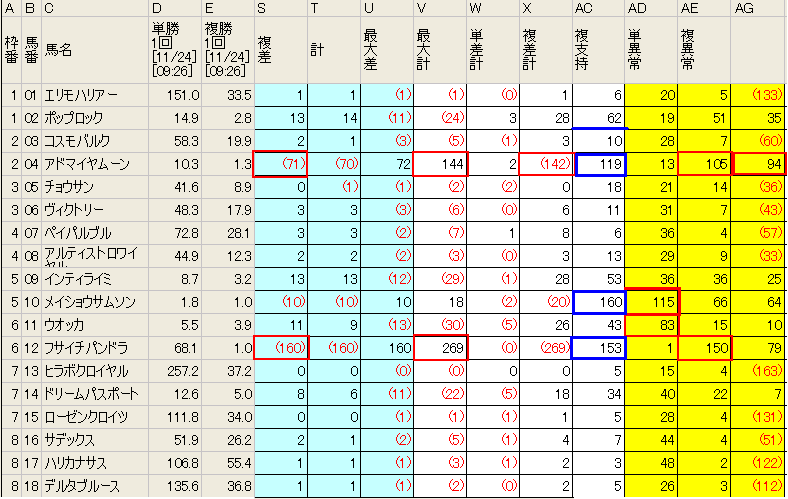Click the blue-boxed 153 cell
Screen dimensions: 788x499
click(x=599, y=348)
